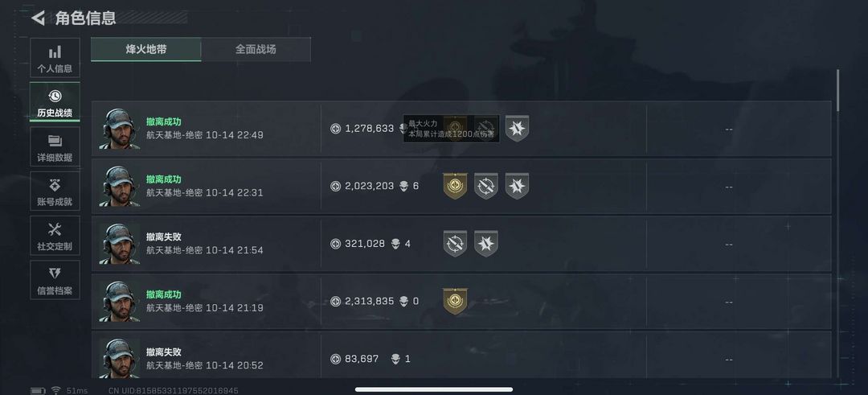Open the 详细数据 sidebar section
This screenshot has height=395, width=868.
[x=55, y=146]
